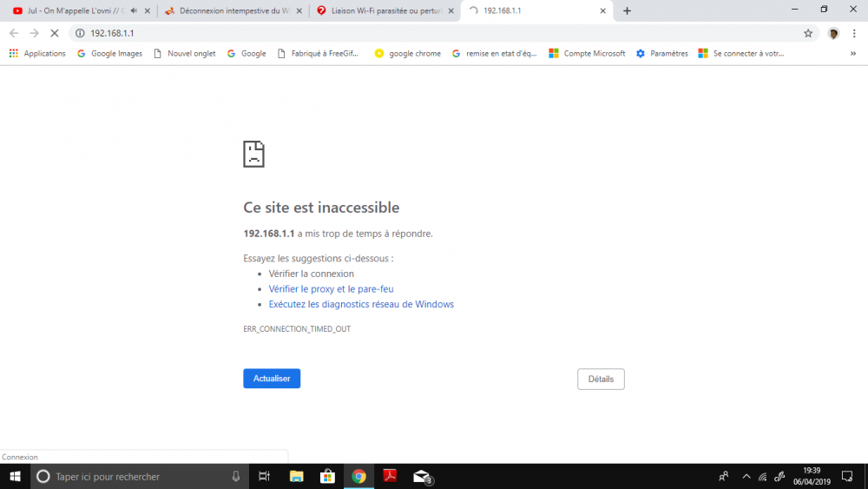The image size is (868, 489).
Task: Open Action Center notifications
Action: coord(847,476)
